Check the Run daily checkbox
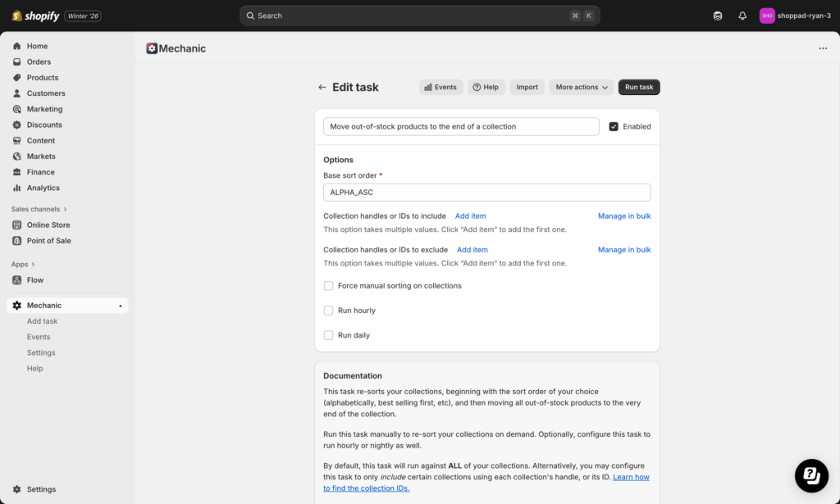840x504 pixels. pyautogui.click(x=328, y=335)
